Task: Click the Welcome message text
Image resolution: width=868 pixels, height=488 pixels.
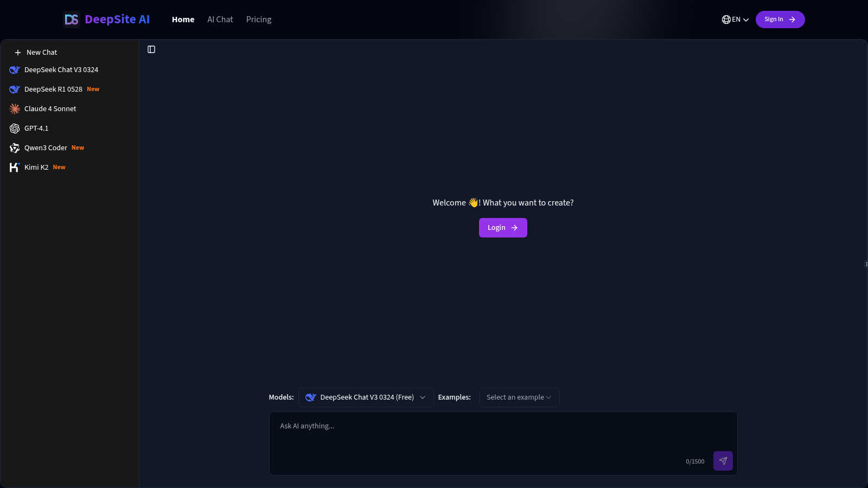Action: click(503, 203)
